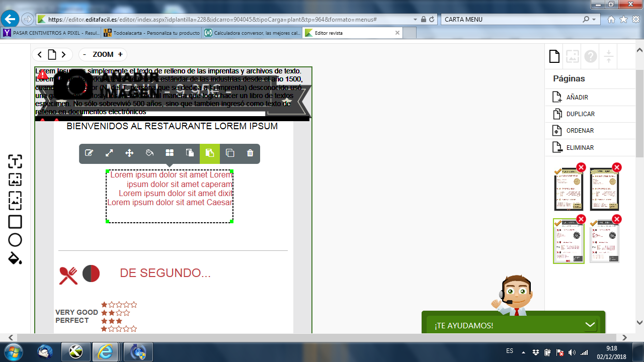Click the zoom plus button
The height and width of the screenshot is (362, 644).
(x=120, y=54)
